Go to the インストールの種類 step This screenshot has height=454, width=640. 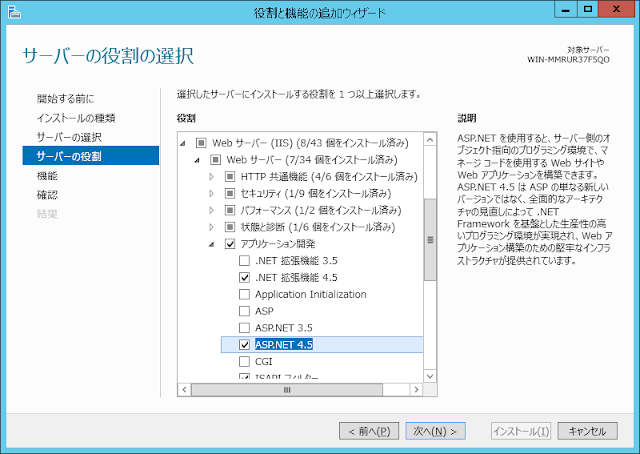(76, 118)
